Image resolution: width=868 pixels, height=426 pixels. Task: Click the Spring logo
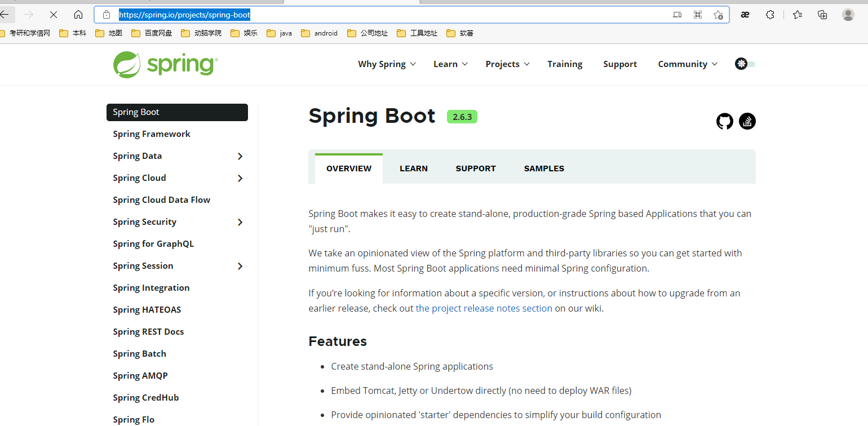[x=165, y=64]
